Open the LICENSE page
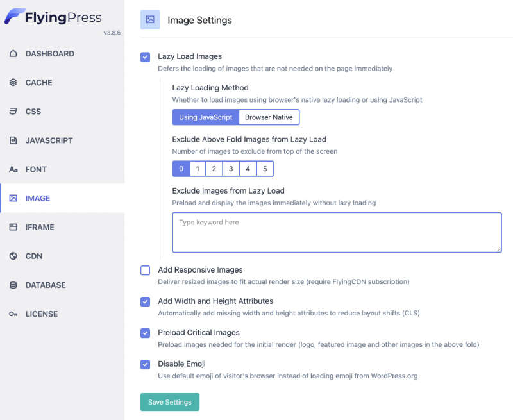Viewport: 513px width, 420px height. (62, 314)
